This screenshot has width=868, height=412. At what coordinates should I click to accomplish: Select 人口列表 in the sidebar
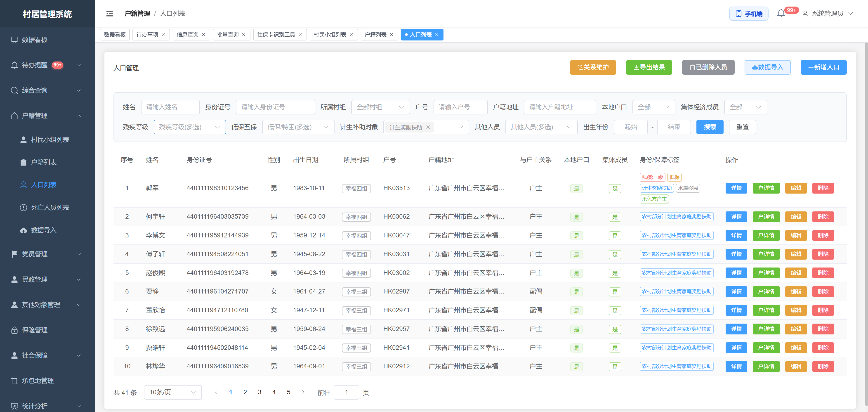[47, 185]
